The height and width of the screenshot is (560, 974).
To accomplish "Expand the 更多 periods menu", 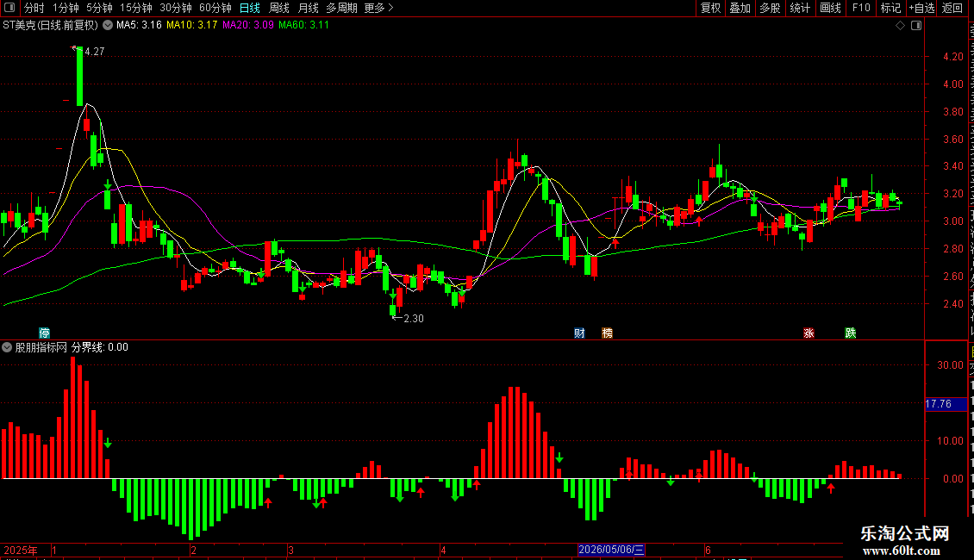I will (379, 8).
